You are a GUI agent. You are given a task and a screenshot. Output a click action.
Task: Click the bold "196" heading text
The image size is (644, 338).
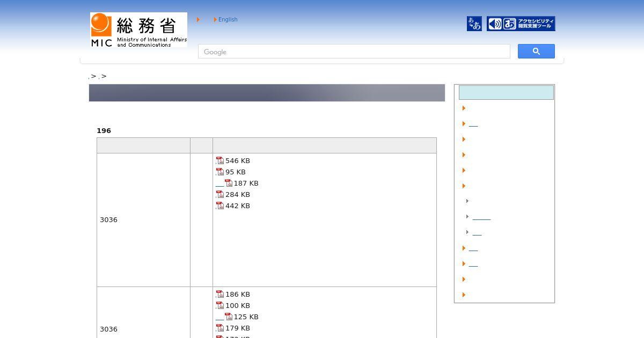click(104, 130)
